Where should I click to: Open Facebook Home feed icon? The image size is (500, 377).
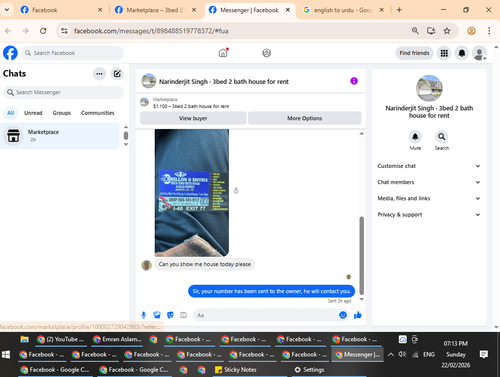pyautogui.click(x=223, y=53)
